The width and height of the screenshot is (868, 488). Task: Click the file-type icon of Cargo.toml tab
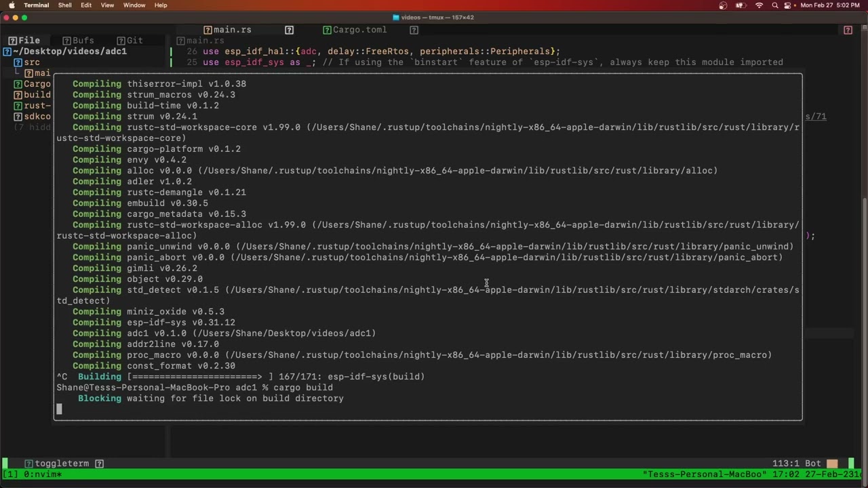click(x=327, y=30)
